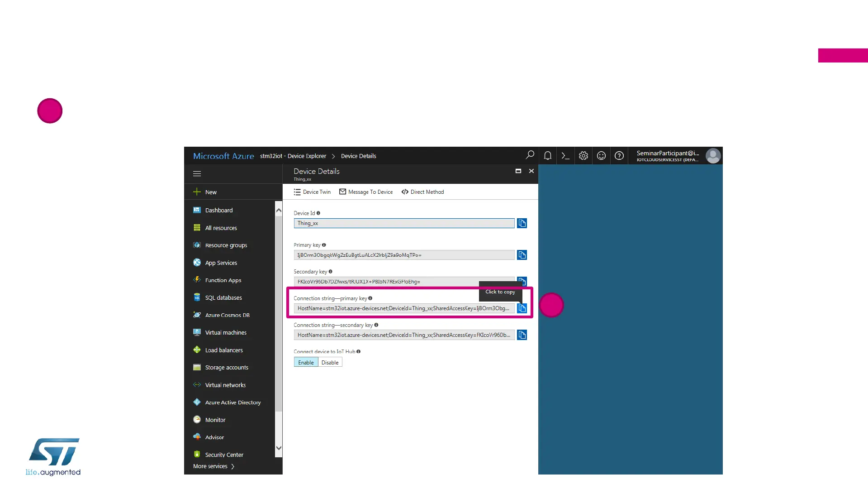
Task: Open Message To Device
Action: [x=366, y=192]
